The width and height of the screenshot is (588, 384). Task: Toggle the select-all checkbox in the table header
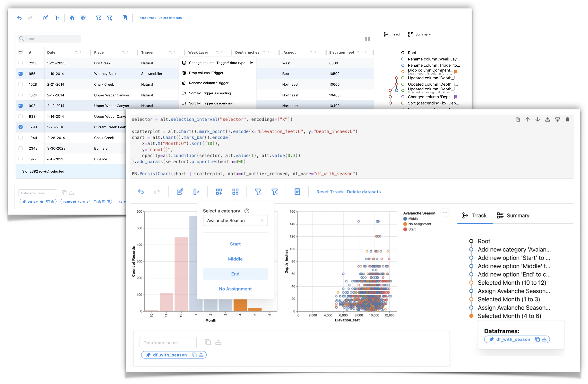[20, 52]
